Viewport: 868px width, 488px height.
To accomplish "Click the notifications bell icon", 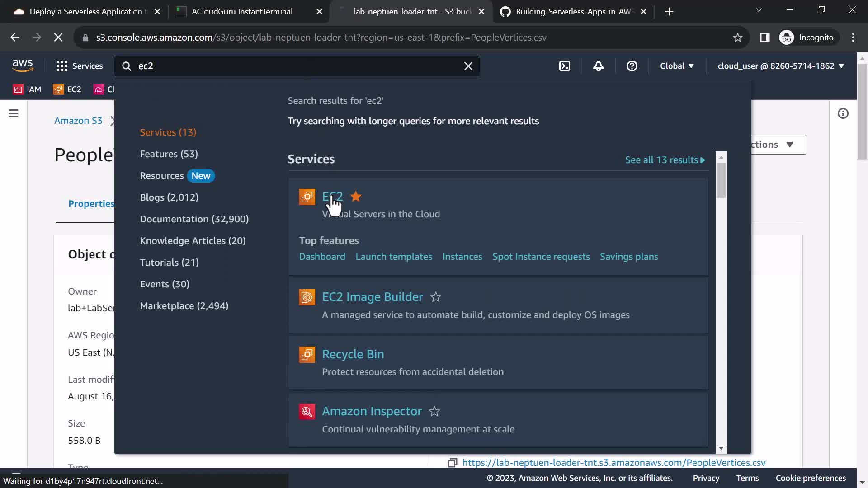I will click(598, 66).
